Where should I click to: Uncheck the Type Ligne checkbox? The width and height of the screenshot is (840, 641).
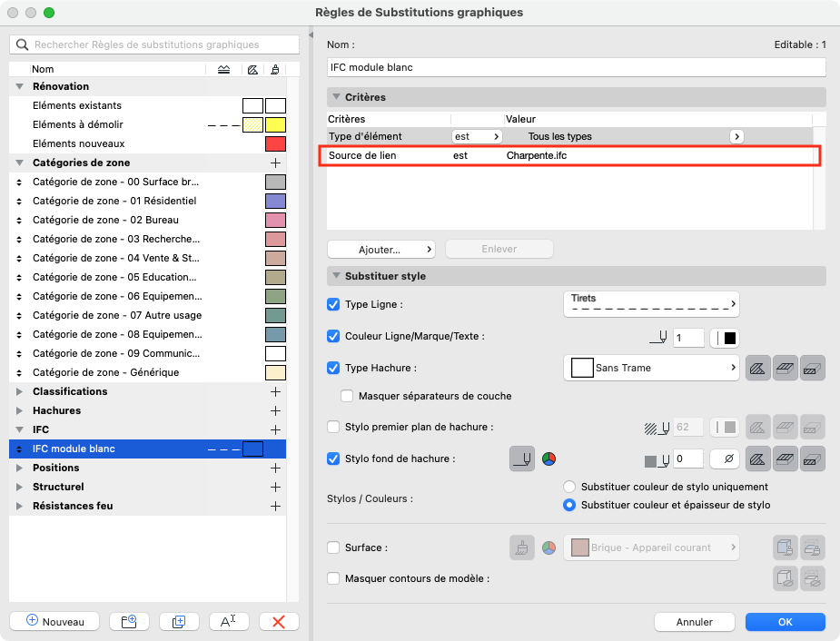tap(333, 304)
